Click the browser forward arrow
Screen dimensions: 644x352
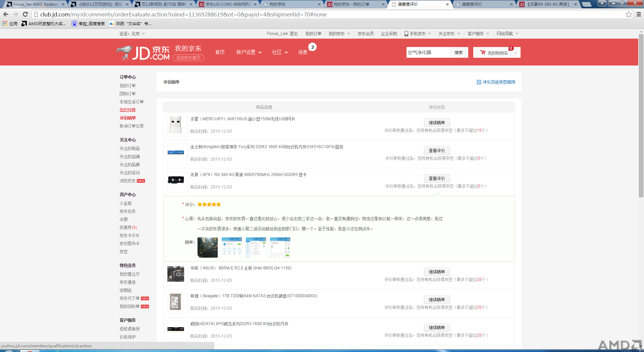(x=15, y=14)
